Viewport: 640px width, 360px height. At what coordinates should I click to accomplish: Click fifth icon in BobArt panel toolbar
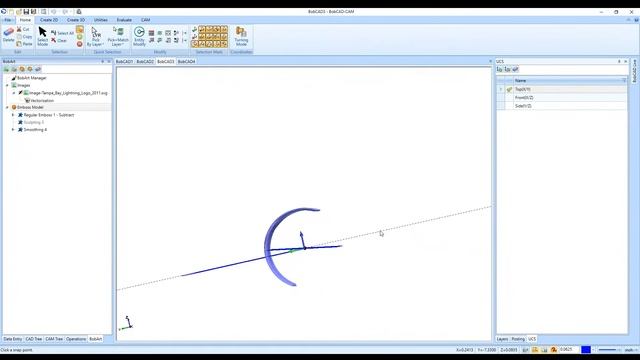point(38,69)
